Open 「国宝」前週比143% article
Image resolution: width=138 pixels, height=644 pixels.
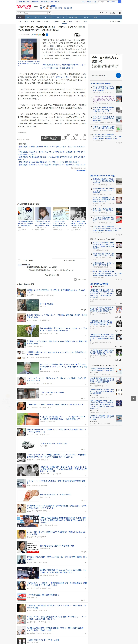pos(55,405)
